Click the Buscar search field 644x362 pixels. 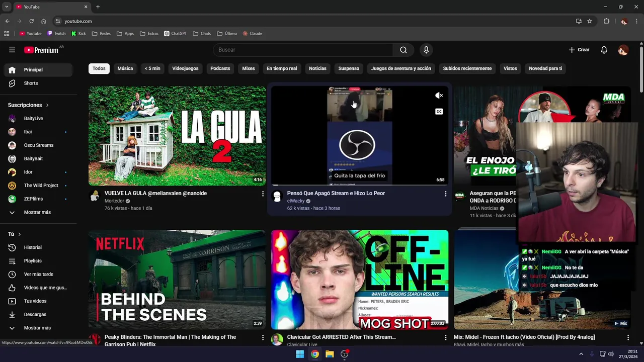303,50
